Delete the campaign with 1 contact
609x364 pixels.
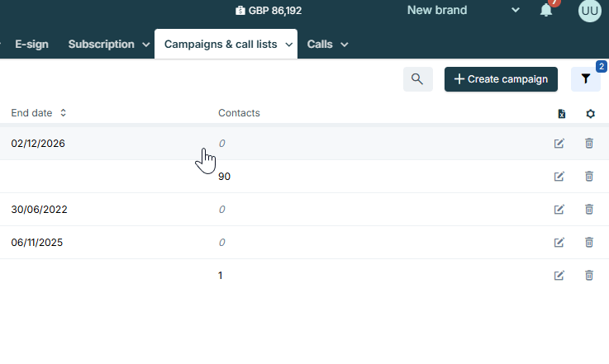coord(589,275)
